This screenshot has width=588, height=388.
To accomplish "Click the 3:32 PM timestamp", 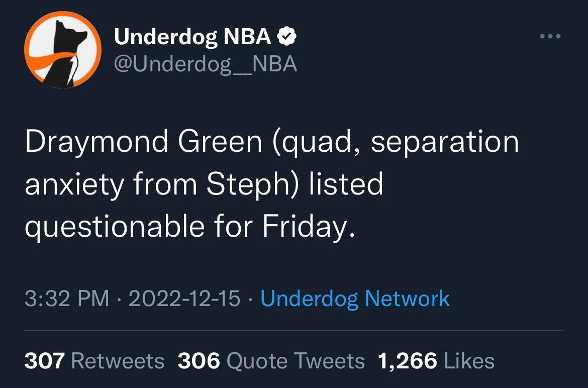I will coord(66,298).
